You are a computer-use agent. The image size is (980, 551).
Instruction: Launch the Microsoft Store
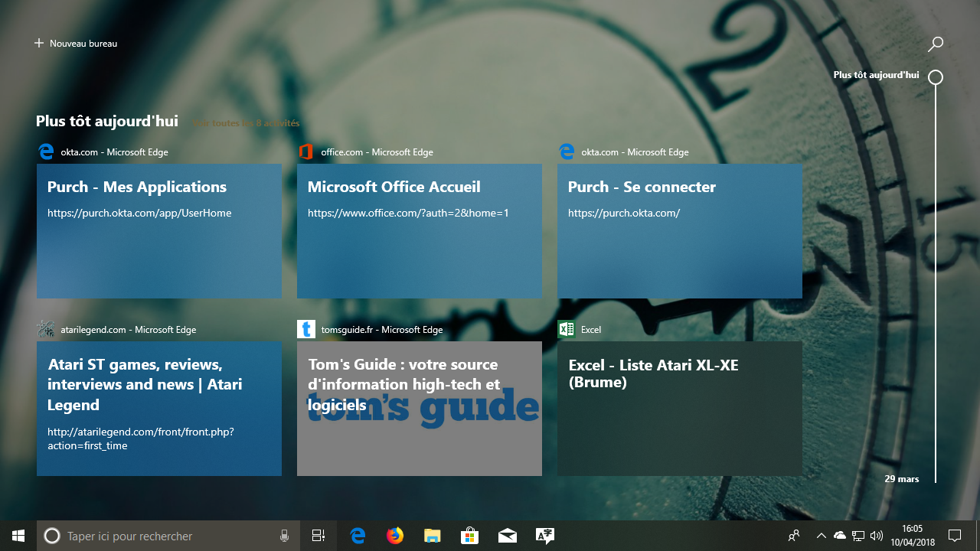[x=469, y=536]
